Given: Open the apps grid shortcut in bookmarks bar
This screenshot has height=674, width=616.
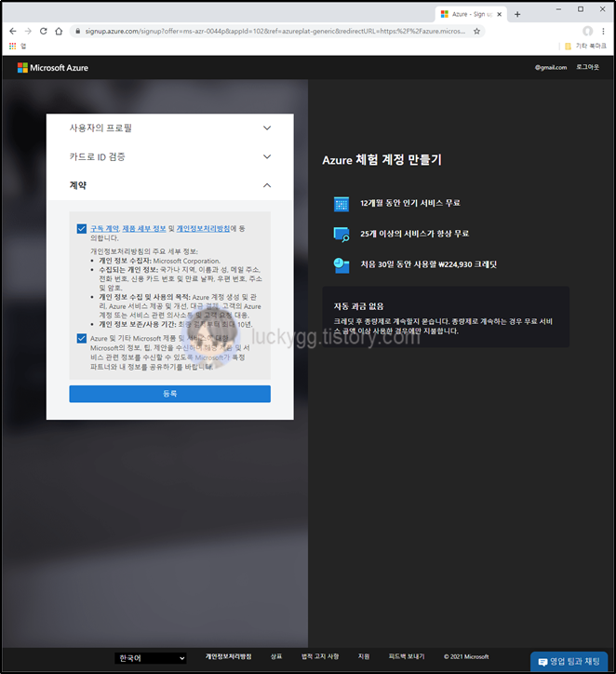Looking at the screenshot, I should [x=12, y=46].
